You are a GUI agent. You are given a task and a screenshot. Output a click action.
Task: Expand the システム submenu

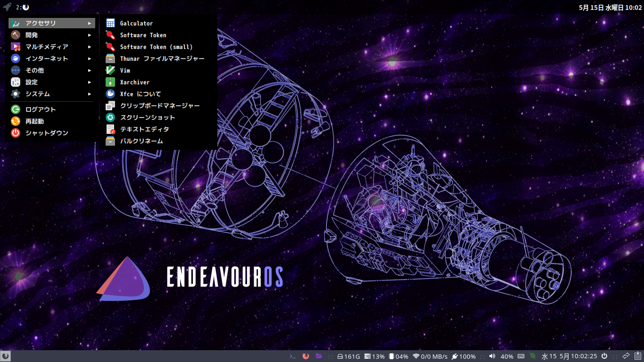tap(52, 94)
